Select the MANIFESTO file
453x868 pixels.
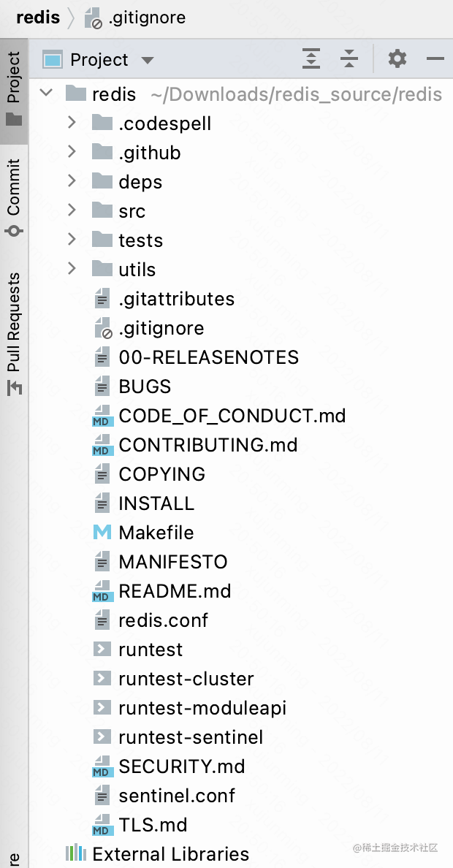[x=173, y=562]
